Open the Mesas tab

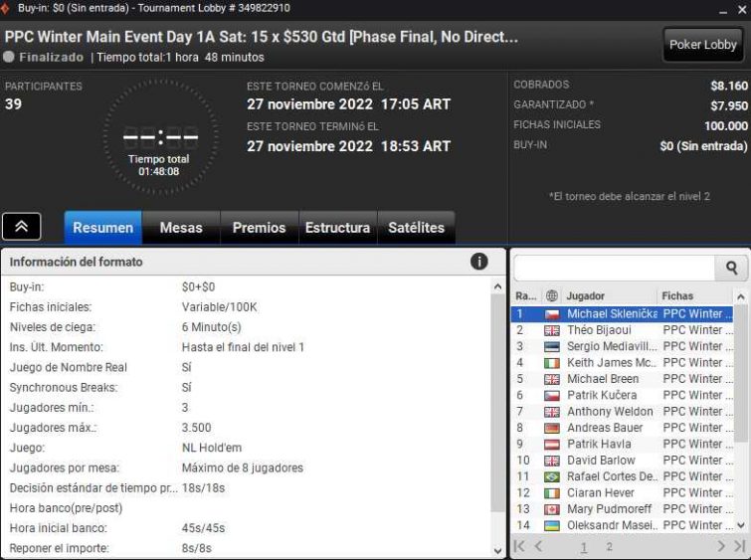[x=181, y=228]
